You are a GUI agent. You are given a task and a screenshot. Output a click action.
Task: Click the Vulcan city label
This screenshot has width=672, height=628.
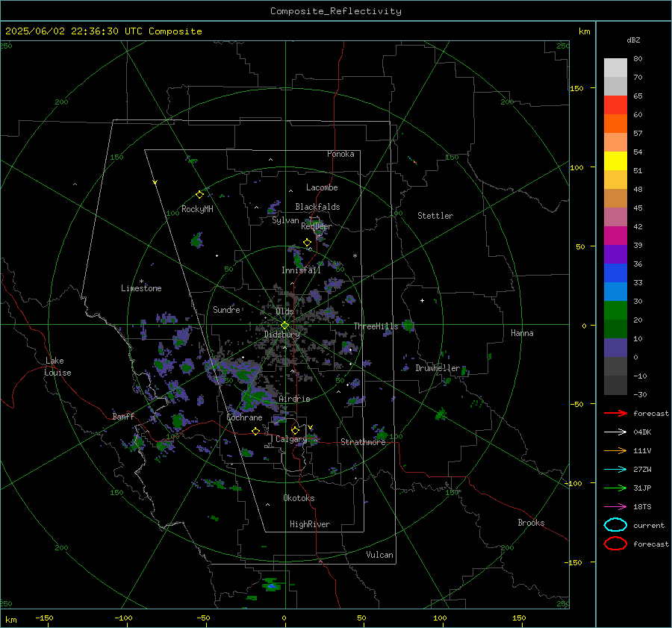click(379, 555)
